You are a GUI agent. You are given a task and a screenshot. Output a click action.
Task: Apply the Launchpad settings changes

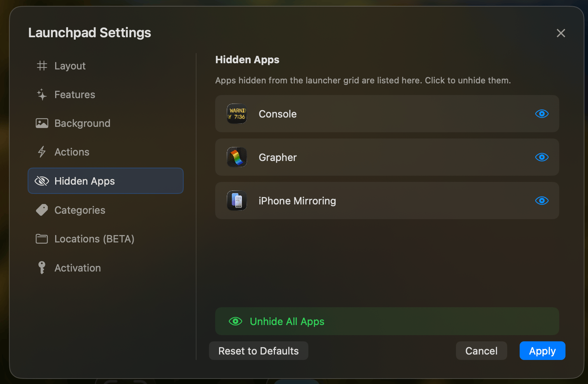pyautogui.click(x=542, y=351)
